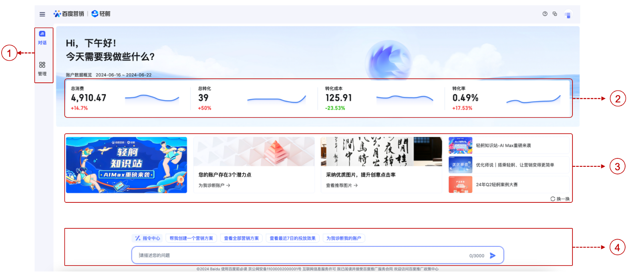
Task: Select the 帮我创建一个营销方案 suggestion
Action: point(191,238)
